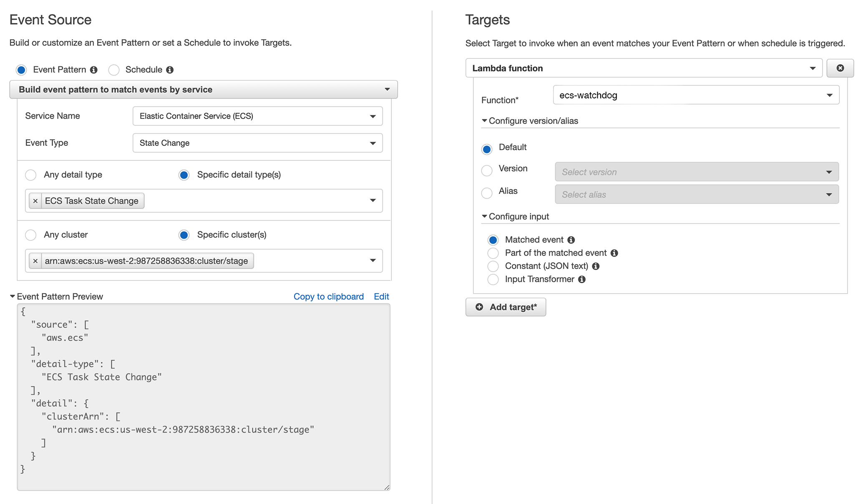Select the Alias radio button
The width and height of the screenshot is (861, 504).
pos(487,193)
